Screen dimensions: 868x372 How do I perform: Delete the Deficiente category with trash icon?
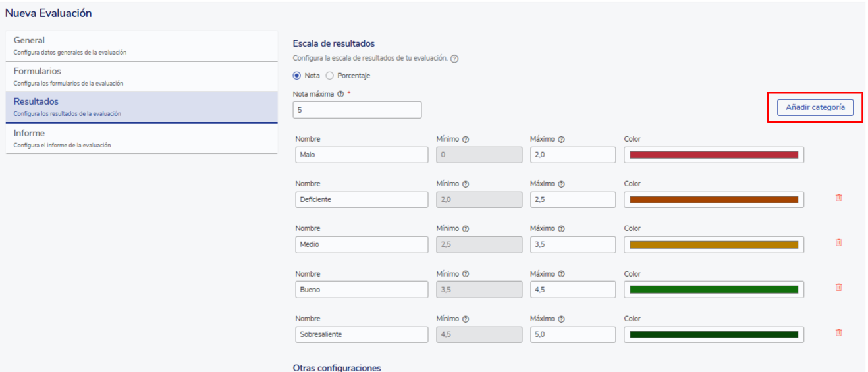(838, 198)
